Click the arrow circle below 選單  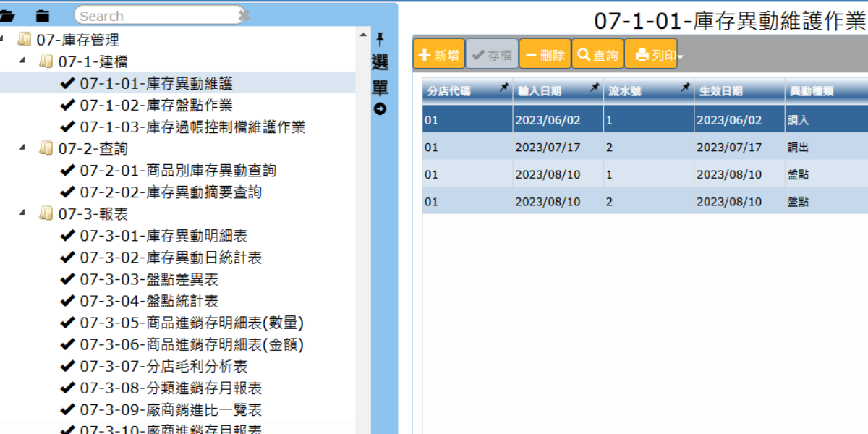coord(380,109)
